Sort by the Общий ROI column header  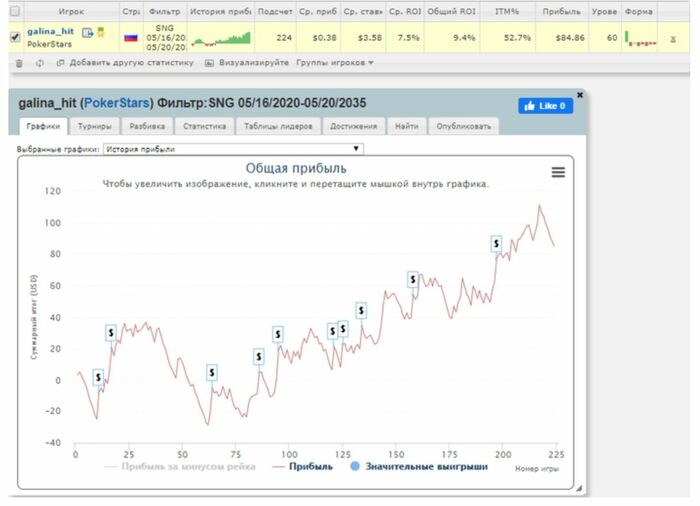tap(451, 12)
